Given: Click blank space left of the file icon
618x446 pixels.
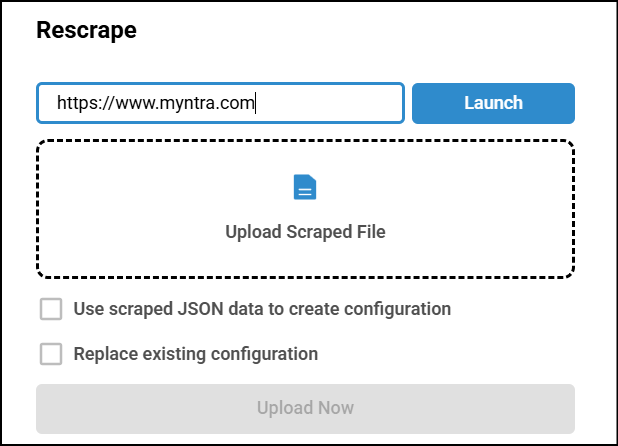Looking at the screenshot, I should (x=150, y=188).
